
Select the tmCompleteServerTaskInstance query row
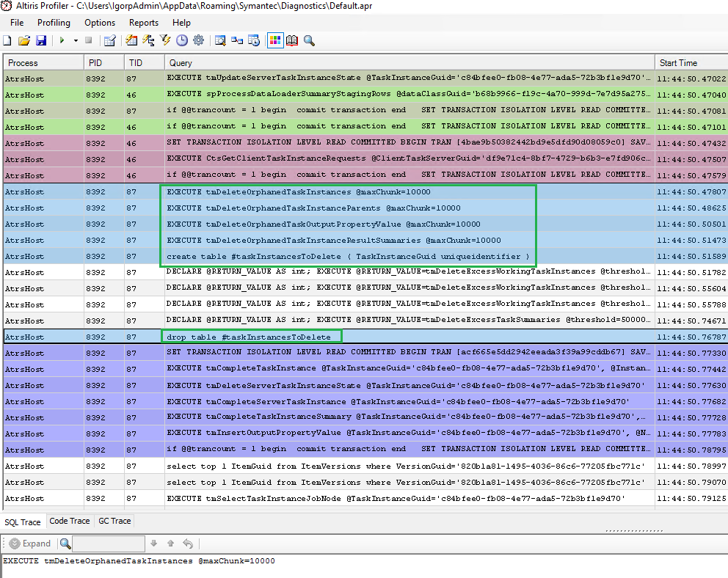tap(365, 401)
